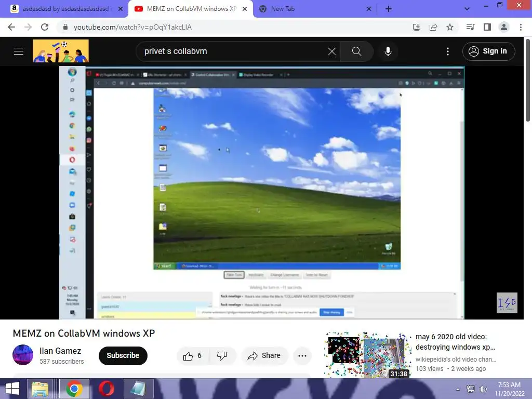Open Opera browser from taskbar
The height and width of the screenshot is (399, 532).
click(106, 389)
